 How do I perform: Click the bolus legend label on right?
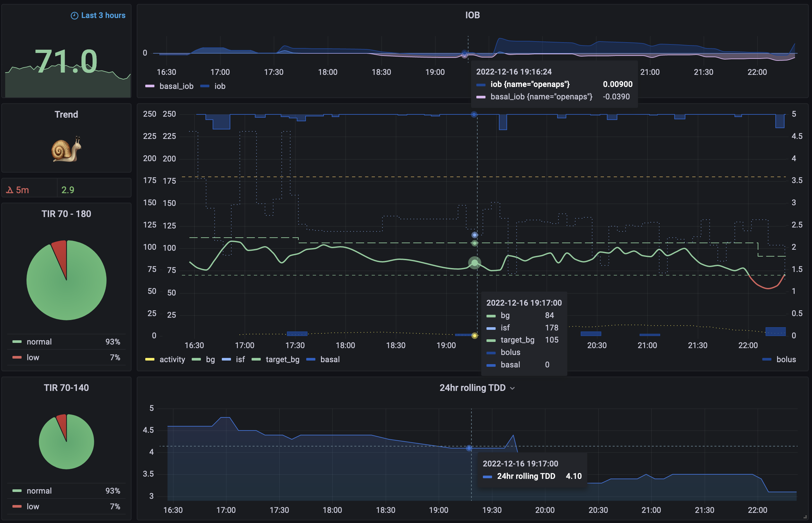tap(786, 360)
